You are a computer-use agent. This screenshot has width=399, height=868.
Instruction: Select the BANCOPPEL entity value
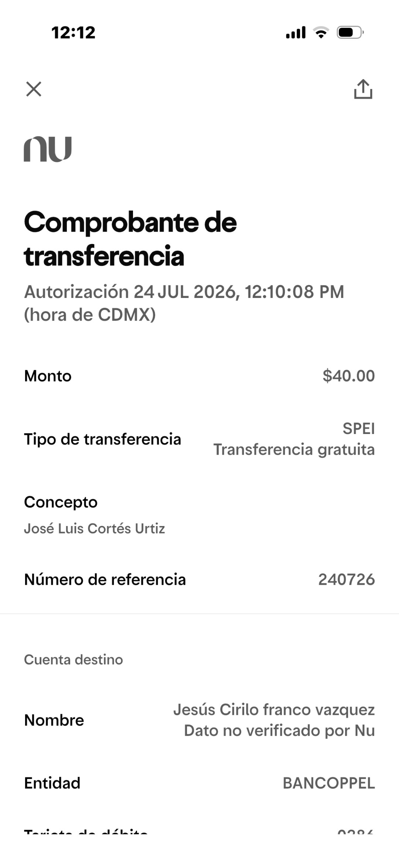coord(329,783)
